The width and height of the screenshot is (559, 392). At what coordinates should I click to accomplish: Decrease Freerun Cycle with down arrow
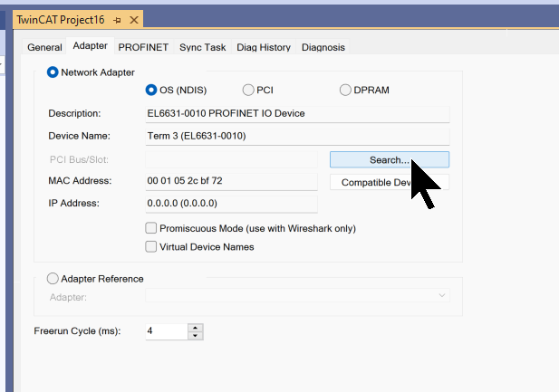pyautogui.click(x=196, y=336)
